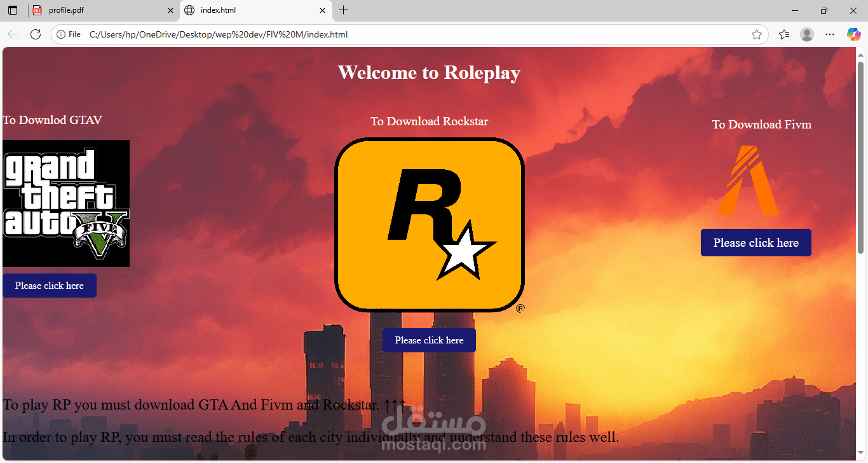Go back to the previous page
This screenshot has width=868, height=463.
[13, 34]
